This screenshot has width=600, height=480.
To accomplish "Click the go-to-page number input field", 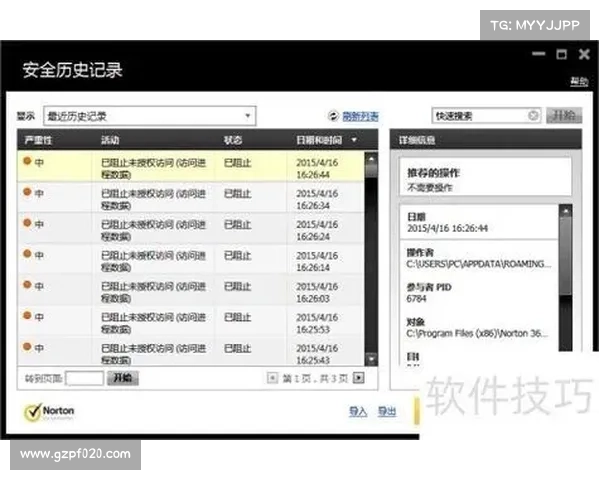I will (85, 379).
